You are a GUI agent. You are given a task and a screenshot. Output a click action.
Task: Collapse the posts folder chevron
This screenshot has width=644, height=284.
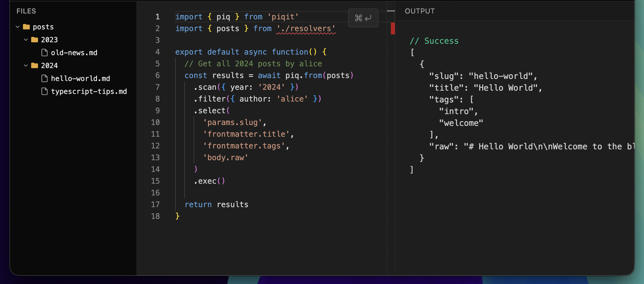coord(18,27)
